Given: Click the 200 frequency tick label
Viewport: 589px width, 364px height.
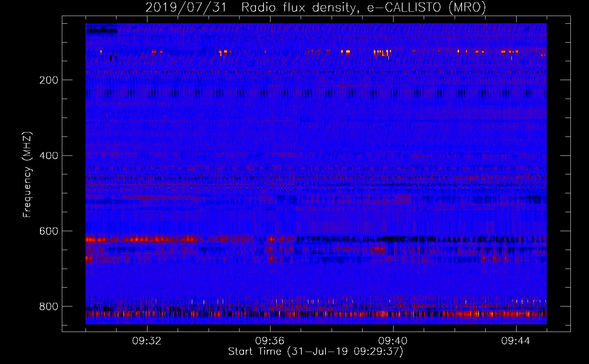Looking at the screenshot, I should pyautogui.click(x=49, y=80).
